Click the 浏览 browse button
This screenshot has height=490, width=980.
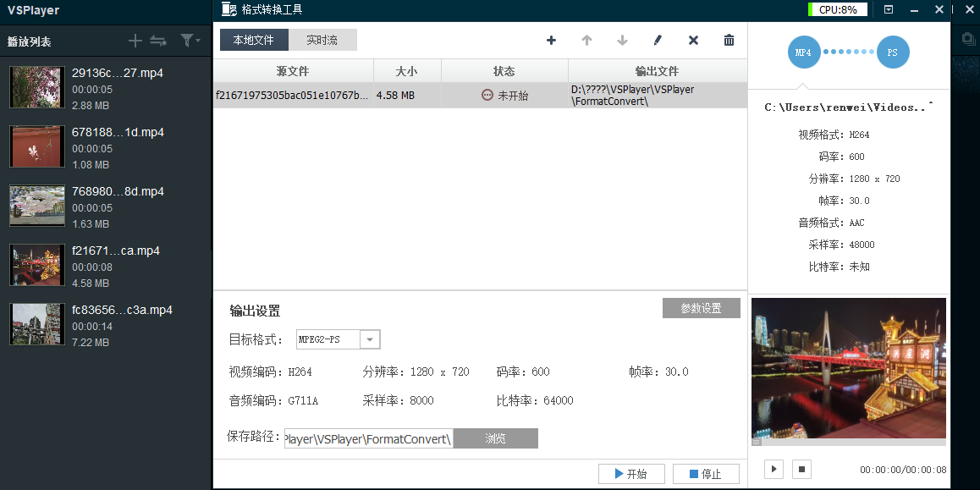tap(495, 438)
